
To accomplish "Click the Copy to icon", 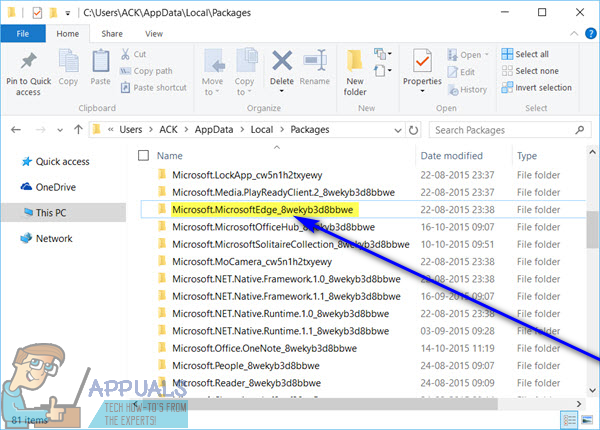I will [247, 60].
